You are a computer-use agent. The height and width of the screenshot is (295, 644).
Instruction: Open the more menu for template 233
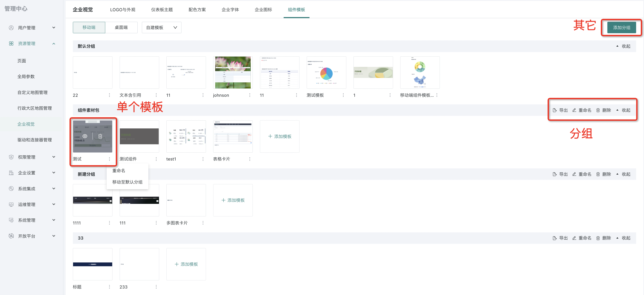(x=156, y=287)
